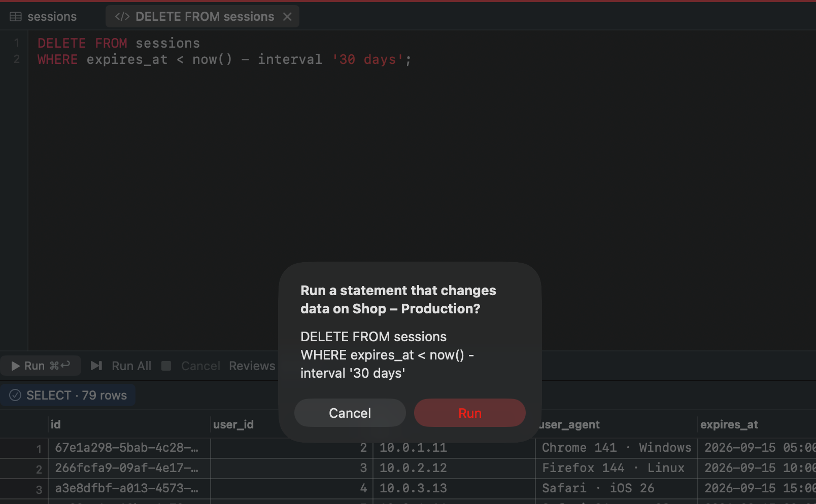Select cell 67e1a298-5bab-4c28-…

click(129, 448)
